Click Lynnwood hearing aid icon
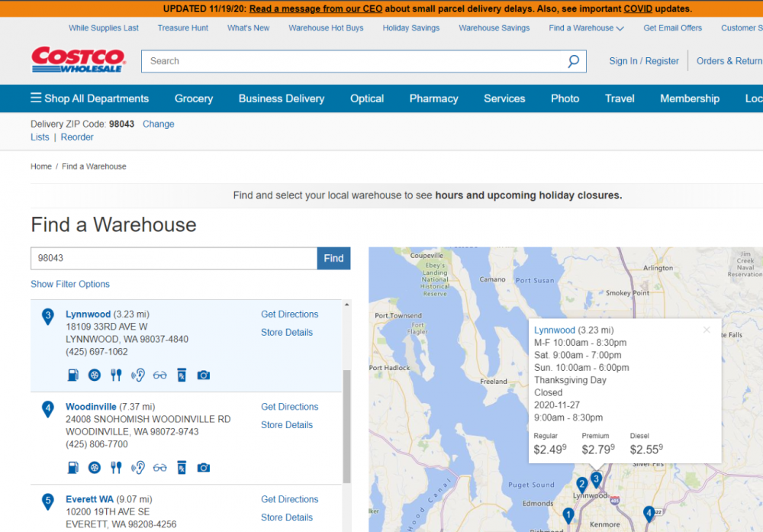The width and height of the screenshot is (763, 532). pyautogui.click(x=138, y=375)
